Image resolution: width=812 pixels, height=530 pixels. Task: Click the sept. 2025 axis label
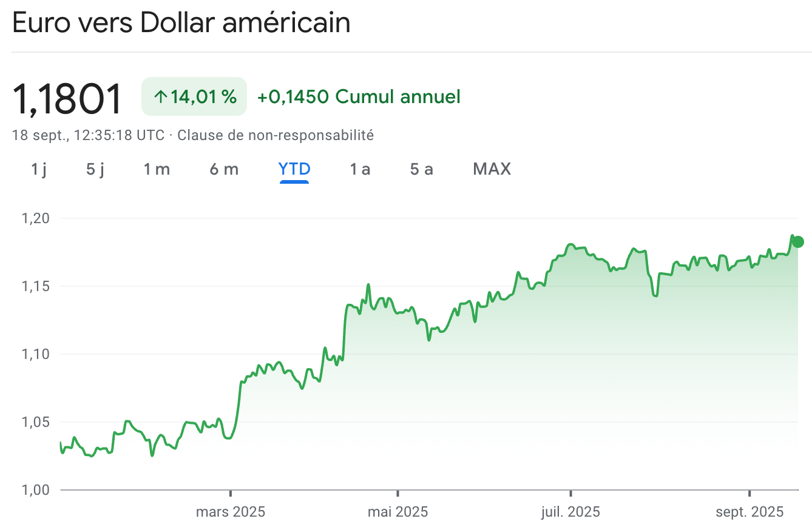(x=749, y=512)
